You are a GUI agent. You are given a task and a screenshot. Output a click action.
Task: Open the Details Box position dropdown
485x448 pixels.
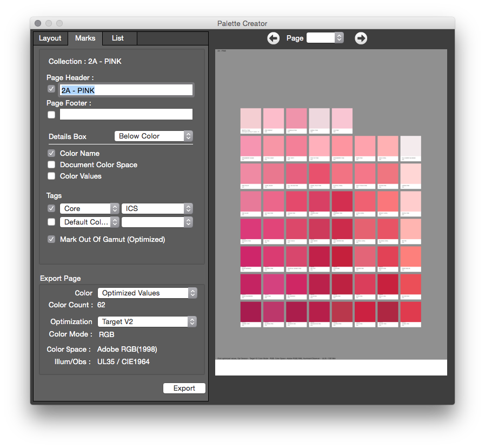(154, 136)
